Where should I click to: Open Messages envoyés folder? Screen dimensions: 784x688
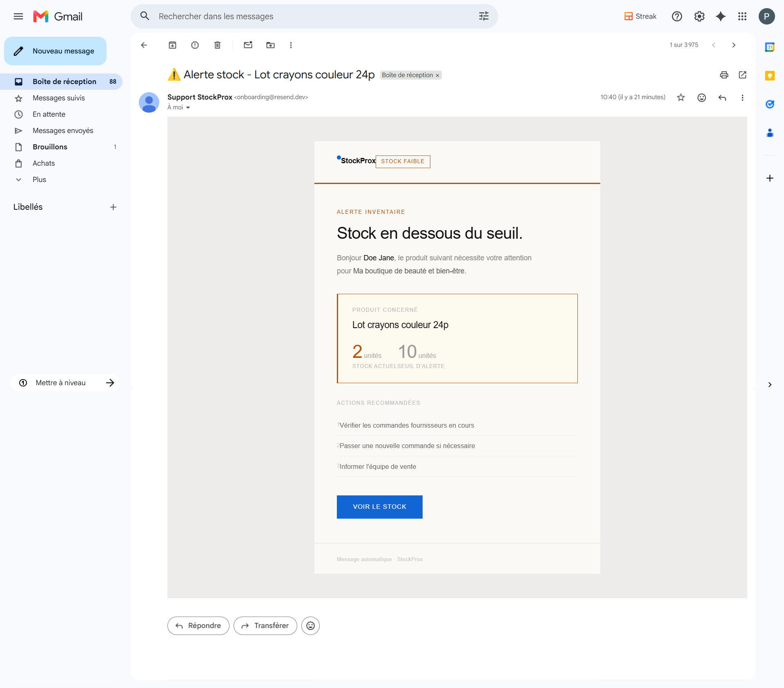click(x=61, y=131)
